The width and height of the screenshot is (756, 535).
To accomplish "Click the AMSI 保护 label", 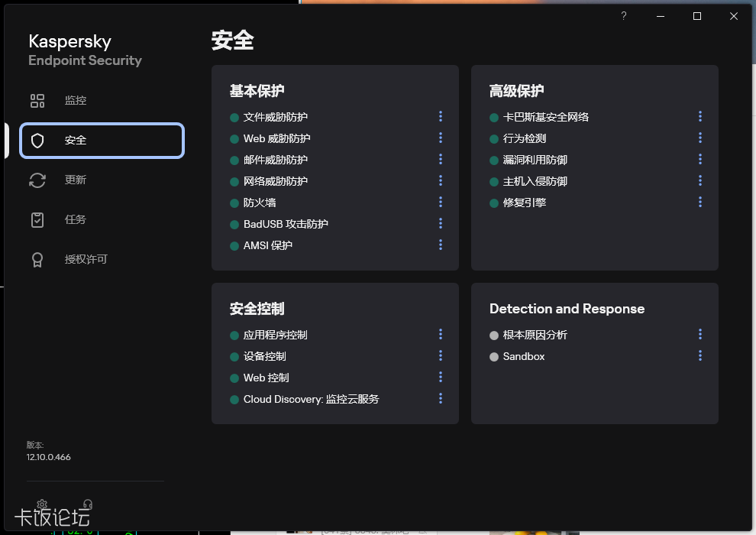I will coord(267,245).
